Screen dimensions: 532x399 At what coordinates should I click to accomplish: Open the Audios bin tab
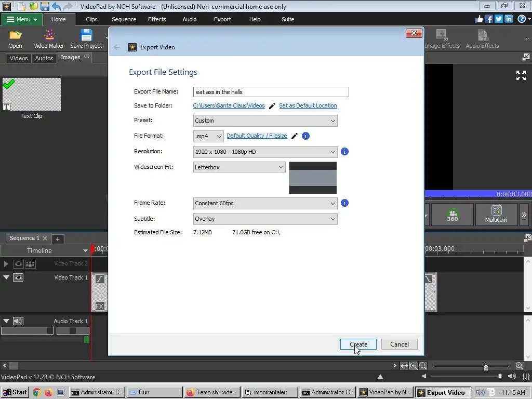tap(44, 58)
